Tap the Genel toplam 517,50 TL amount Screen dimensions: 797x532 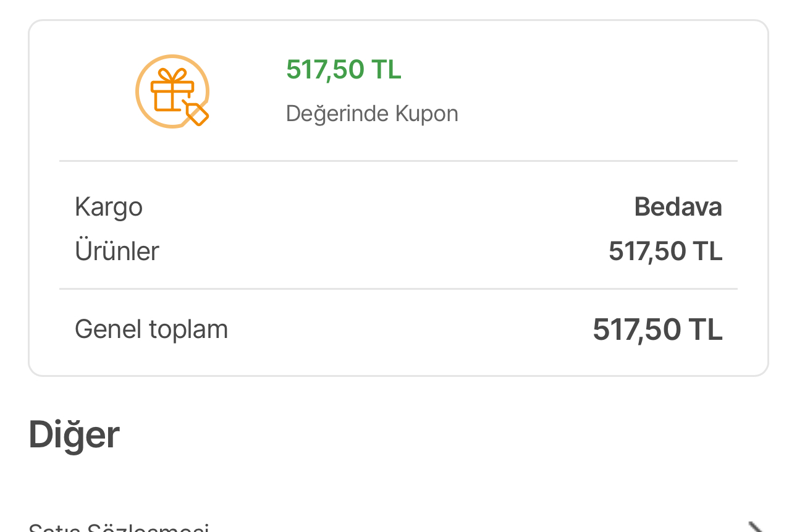(657, 329)
